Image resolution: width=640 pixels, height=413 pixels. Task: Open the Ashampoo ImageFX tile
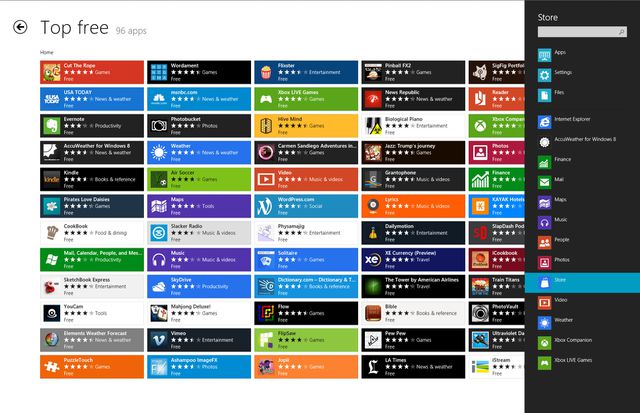point(199,367)
